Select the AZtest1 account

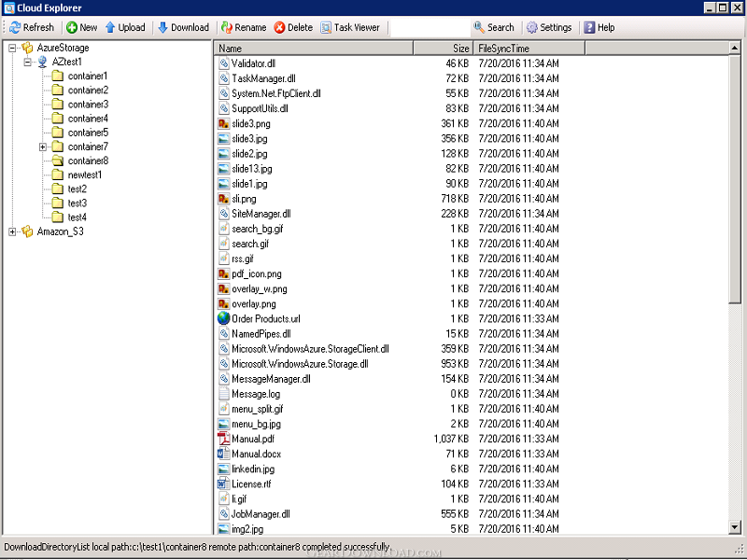(66, 62)
